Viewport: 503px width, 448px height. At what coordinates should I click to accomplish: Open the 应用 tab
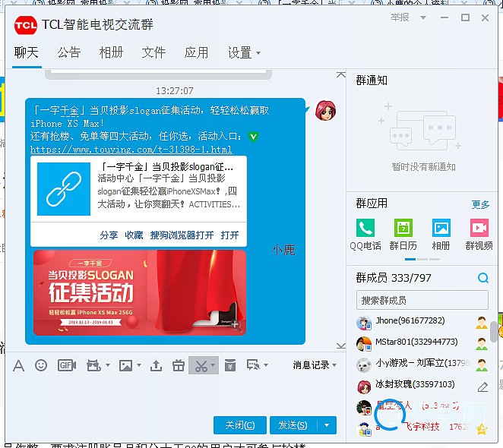click(x=196, y=52)
